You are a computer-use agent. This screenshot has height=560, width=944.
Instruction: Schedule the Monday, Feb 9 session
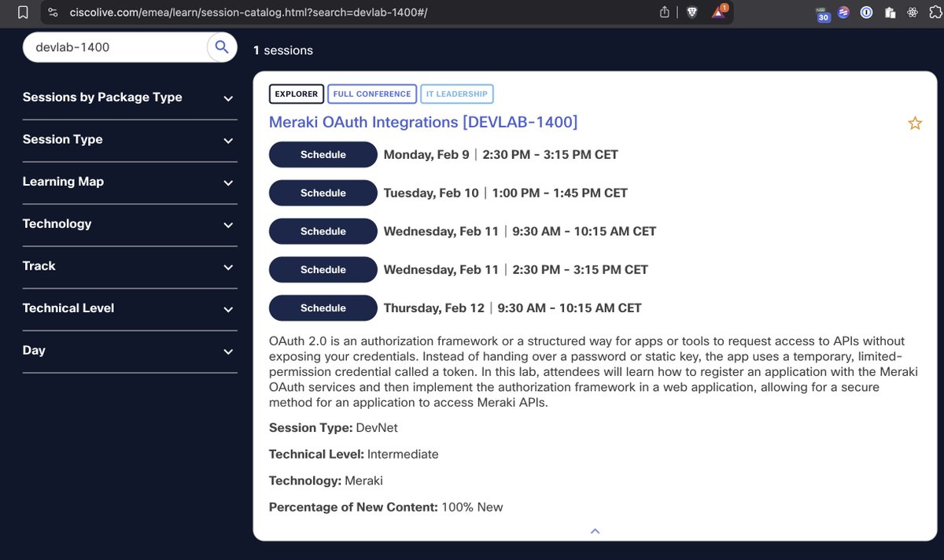[323, 155]
